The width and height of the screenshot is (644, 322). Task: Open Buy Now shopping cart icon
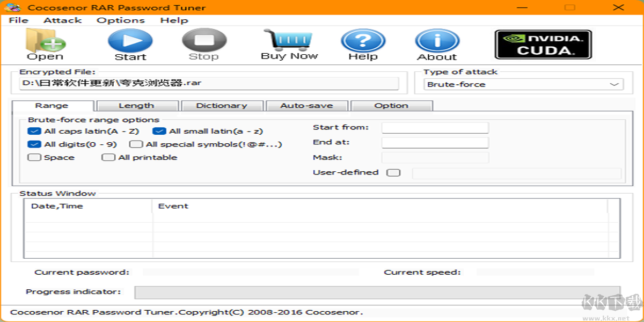point(289,40)
